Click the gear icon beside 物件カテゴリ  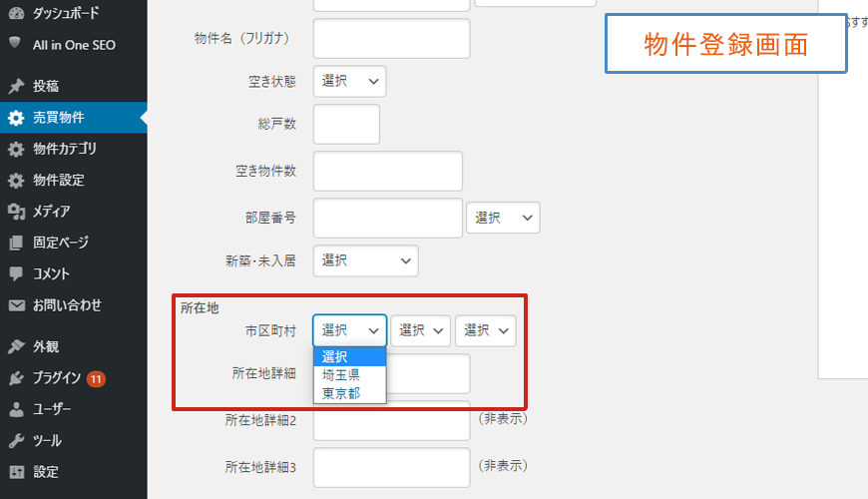15,150
